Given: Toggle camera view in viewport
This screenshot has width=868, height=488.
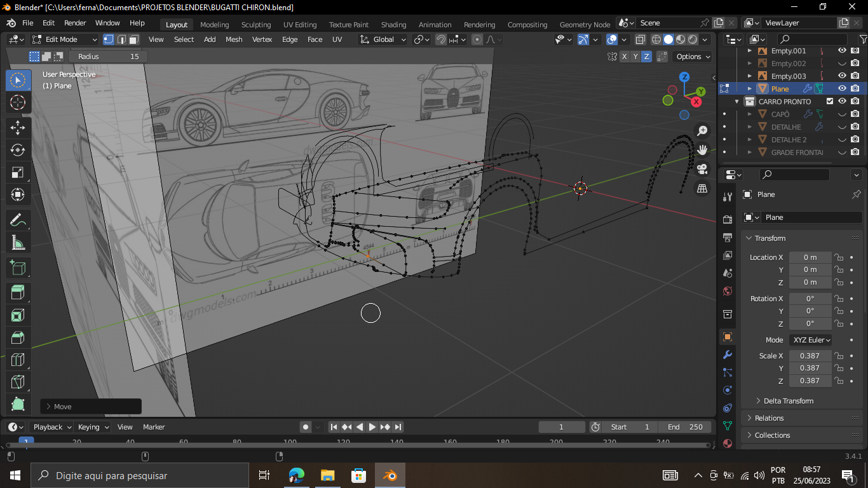Looking at the screenshot, I should click(x=702, y=169).
